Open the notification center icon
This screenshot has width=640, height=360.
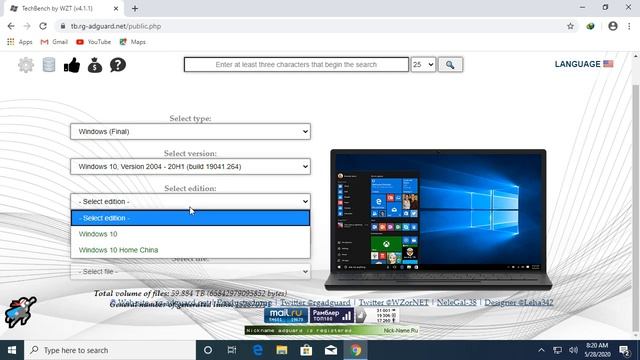[x=624, y=350]
